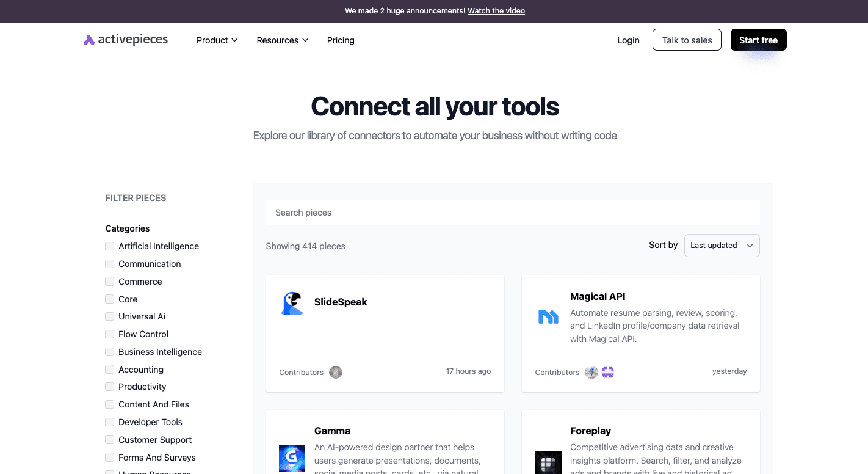Check the Flow Control category
Viewport: 868px width, 474px height.
point(110,334)
